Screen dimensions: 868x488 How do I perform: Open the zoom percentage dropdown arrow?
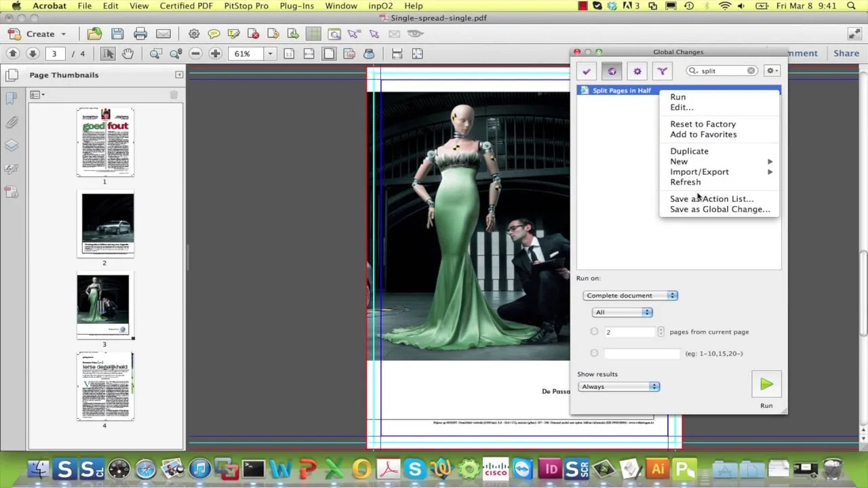[x=270, y=54]
